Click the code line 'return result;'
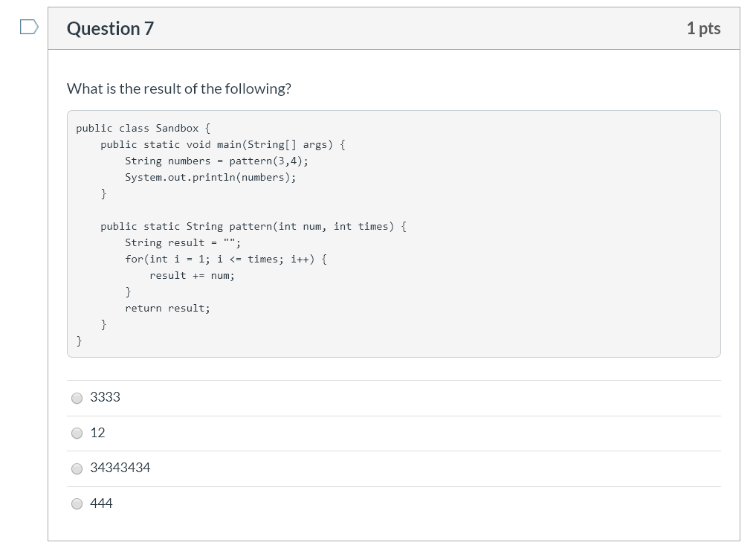 point(168,309)
